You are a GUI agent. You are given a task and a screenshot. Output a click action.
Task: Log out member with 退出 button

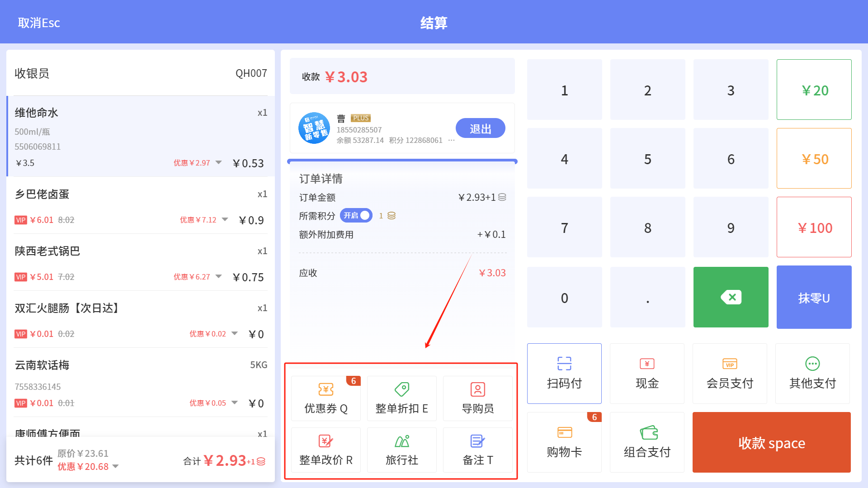coord(480,128)
